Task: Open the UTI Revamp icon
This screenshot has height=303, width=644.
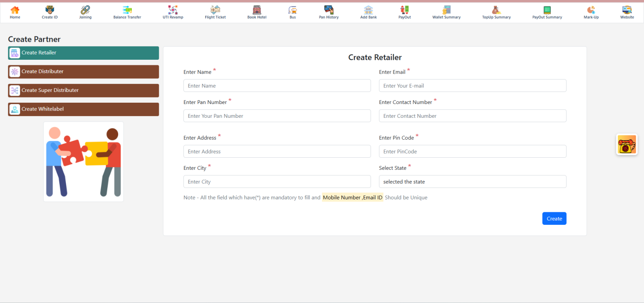Action: pyautogui.click(x=173, y=9)
